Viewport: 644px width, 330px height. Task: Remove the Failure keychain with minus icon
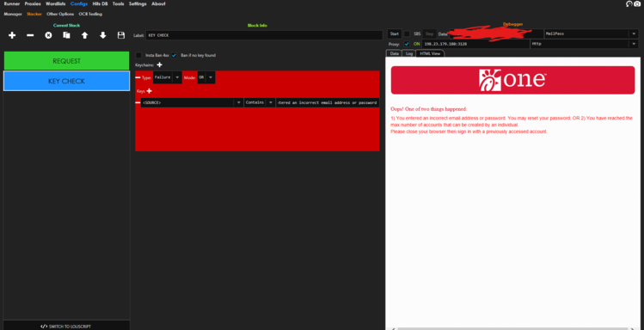tap(138, 77)
